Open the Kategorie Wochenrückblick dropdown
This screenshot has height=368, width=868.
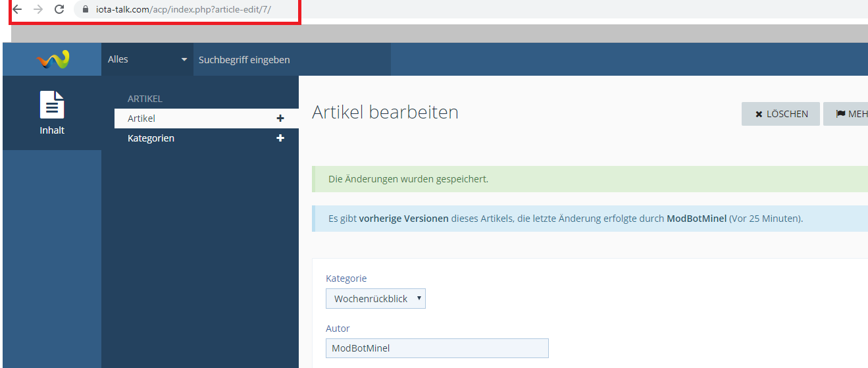(376, 298)
